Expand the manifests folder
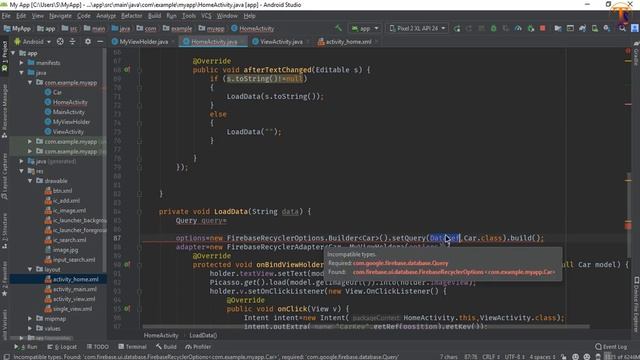Screen dimensions: 640x360 tap(21, 63)
